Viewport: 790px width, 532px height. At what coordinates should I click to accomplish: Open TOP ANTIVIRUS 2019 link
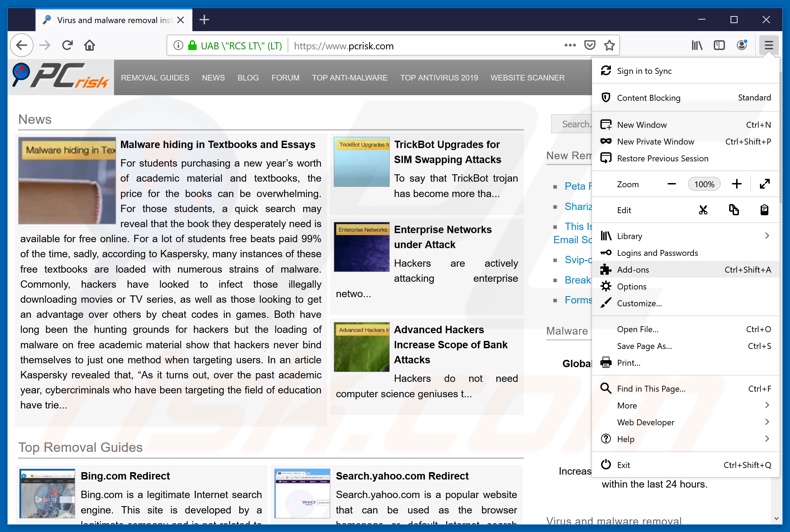click(x=439, y=78)
